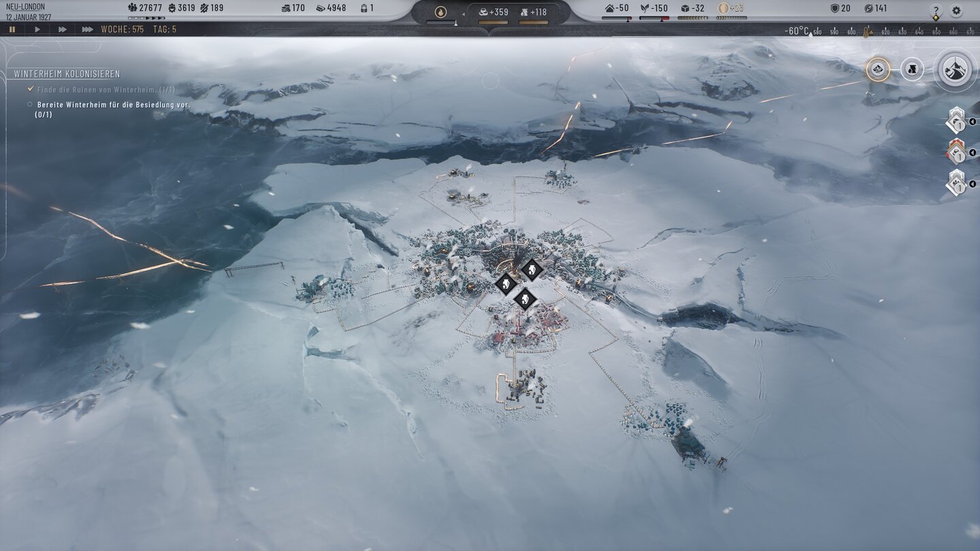Click the materials -32 box icon
Viewport: 980px width, 551px height.
pos(685,8)
